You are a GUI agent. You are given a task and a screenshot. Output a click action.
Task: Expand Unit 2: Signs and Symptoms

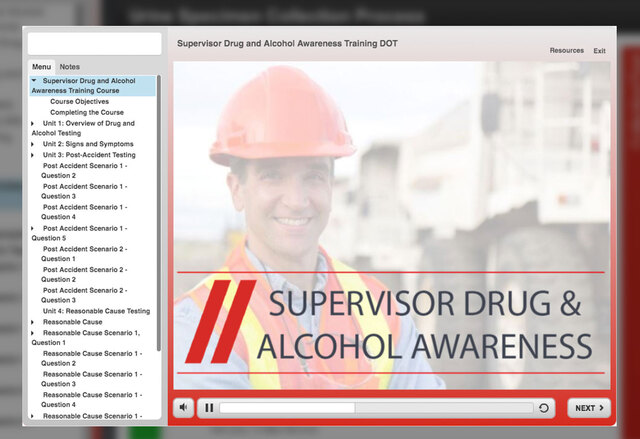coord(33,144)
